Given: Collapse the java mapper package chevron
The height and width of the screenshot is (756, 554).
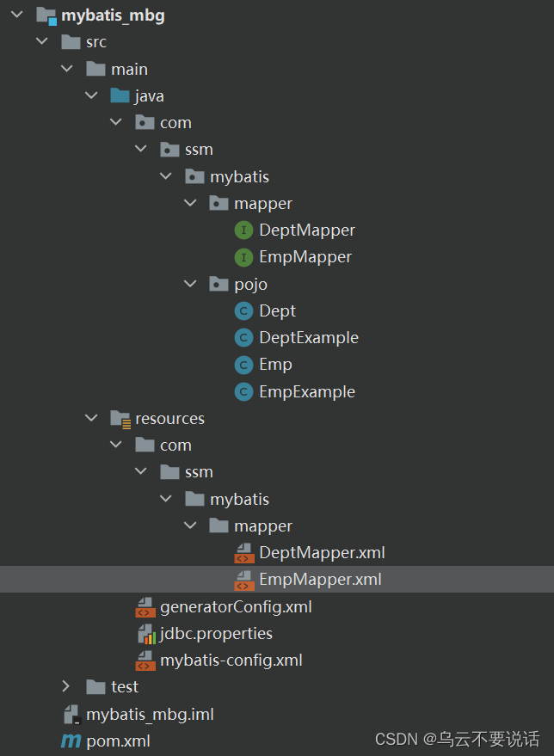Looking at the screenshot, I should (x=190, y=203).
